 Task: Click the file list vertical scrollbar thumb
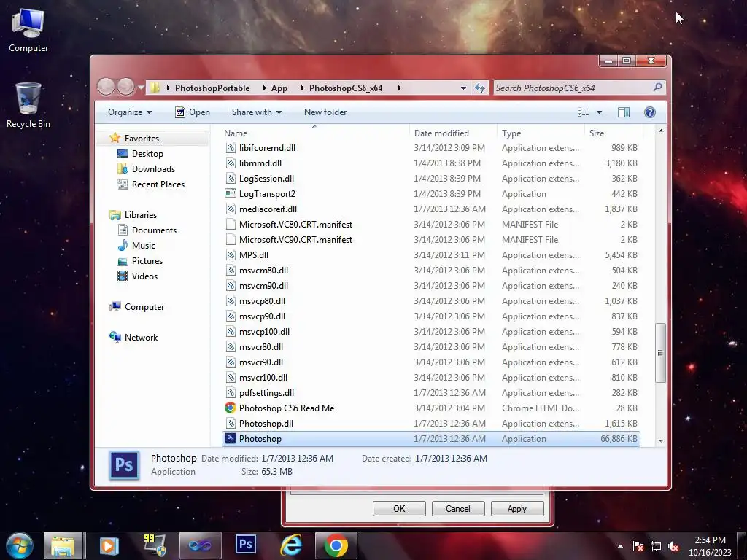click(660, 352)
